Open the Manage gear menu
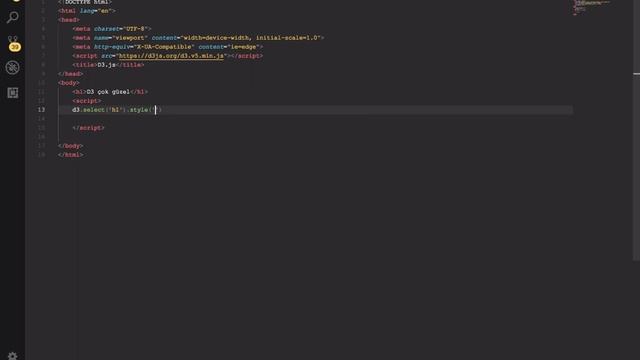Image resolution: width=640 pixels, height=360 pixels. point(13,356)
